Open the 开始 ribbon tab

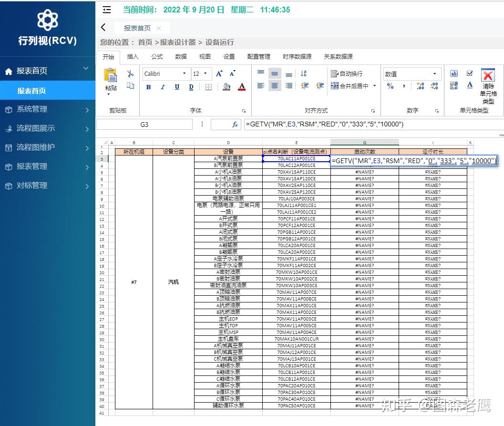click(x=108, y=57)
